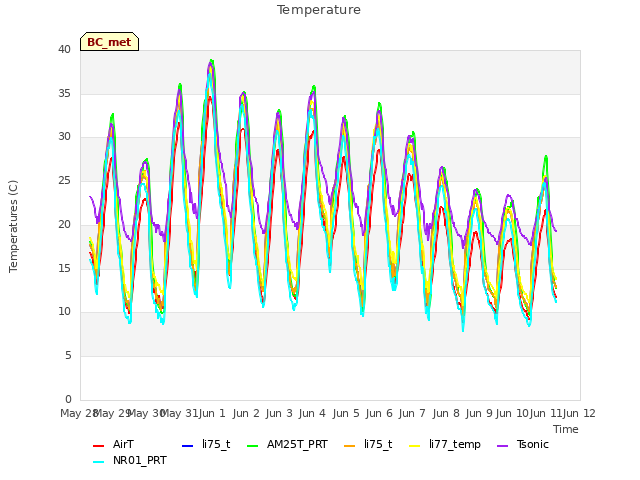Click the 15 y-axis tick label
The height and width of the screenshot is (480, 640).
tap(64, 268)
